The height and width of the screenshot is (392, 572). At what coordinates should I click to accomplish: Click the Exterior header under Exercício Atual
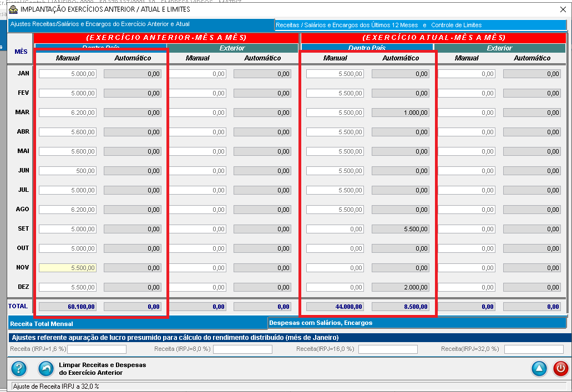point(499,48)
